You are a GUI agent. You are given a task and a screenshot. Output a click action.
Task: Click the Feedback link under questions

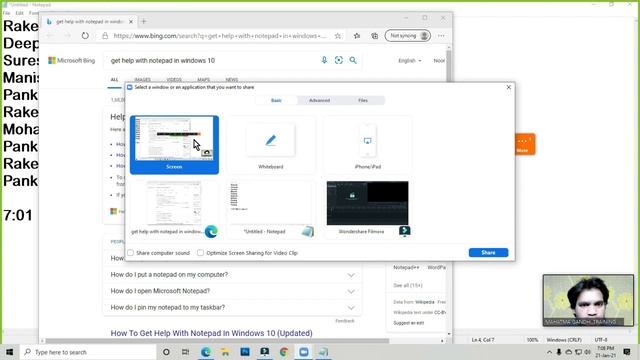point(345,321)
